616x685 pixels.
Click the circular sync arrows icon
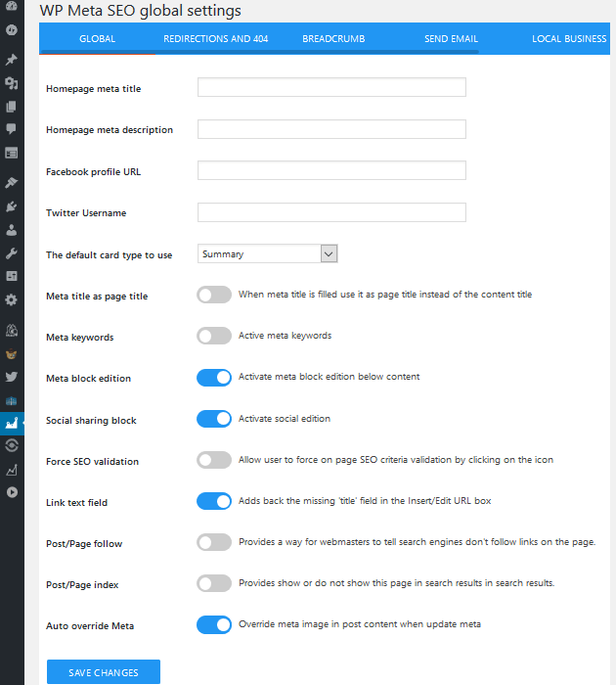[12, 445]
